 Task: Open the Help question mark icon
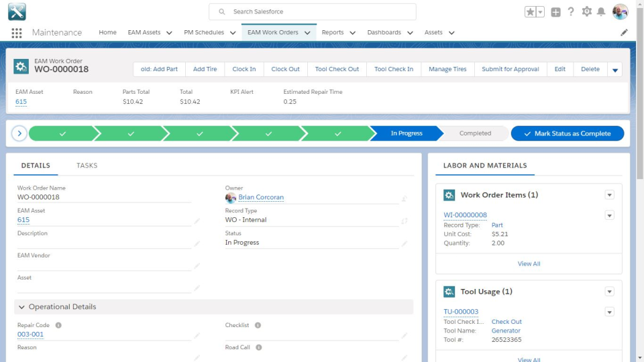[x=571, y=11]
